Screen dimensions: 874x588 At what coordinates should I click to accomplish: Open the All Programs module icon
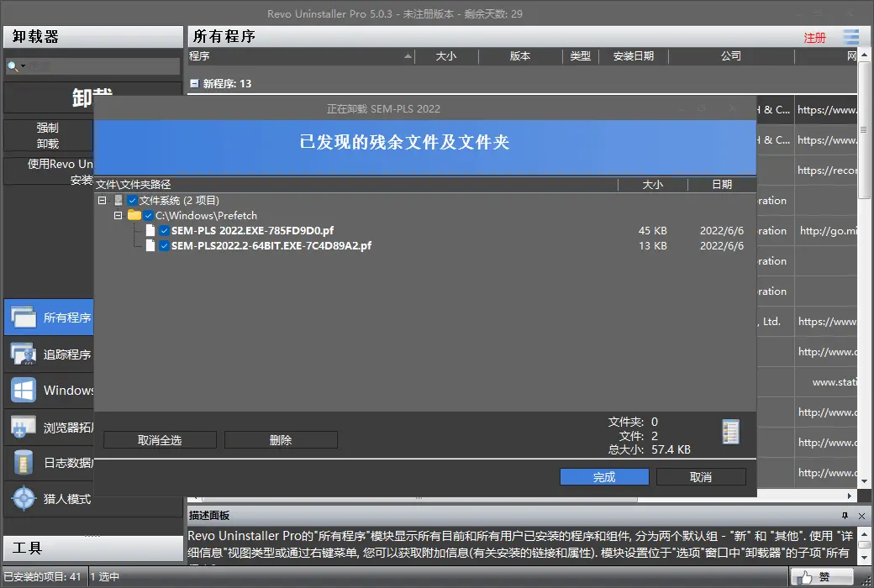(24, 318)
